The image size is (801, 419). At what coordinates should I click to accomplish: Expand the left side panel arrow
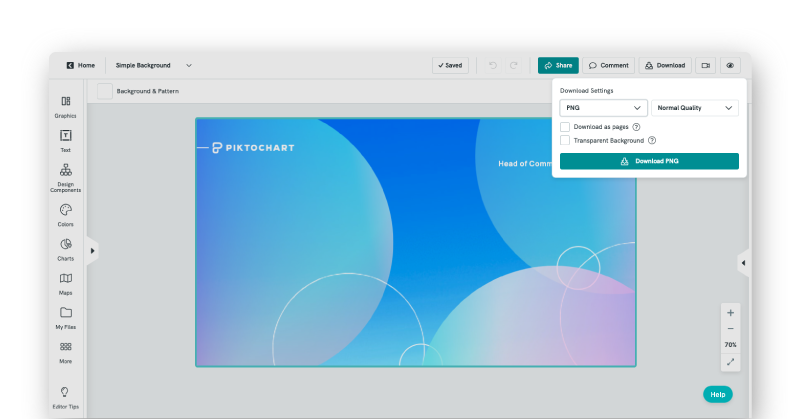click(92, 251)
